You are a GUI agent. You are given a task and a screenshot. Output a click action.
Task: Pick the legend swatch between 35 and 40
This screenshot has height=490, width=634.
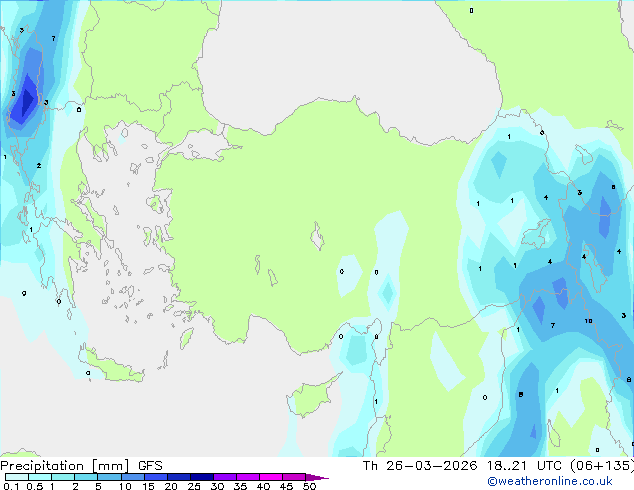(x=247, y=477)
